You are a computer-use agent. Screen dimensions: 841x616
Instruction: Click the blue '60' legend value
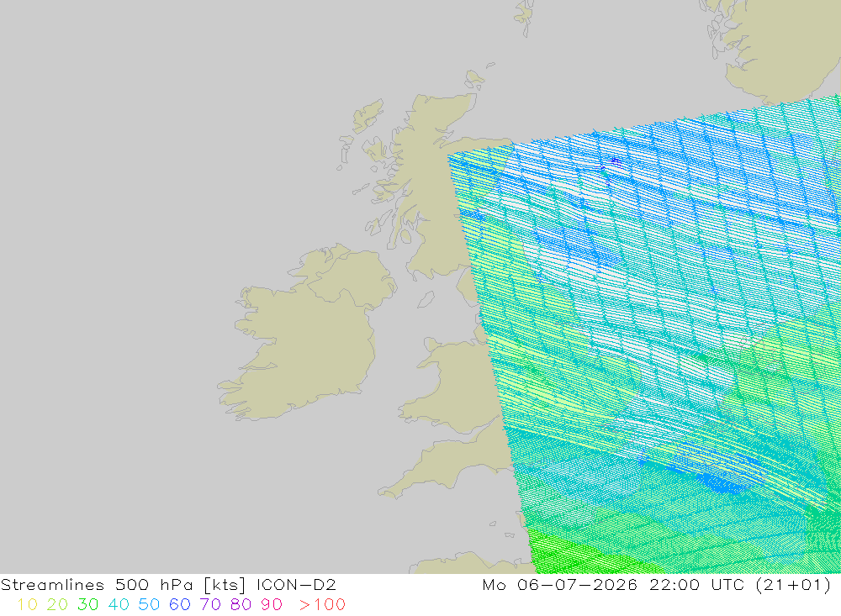180,605
